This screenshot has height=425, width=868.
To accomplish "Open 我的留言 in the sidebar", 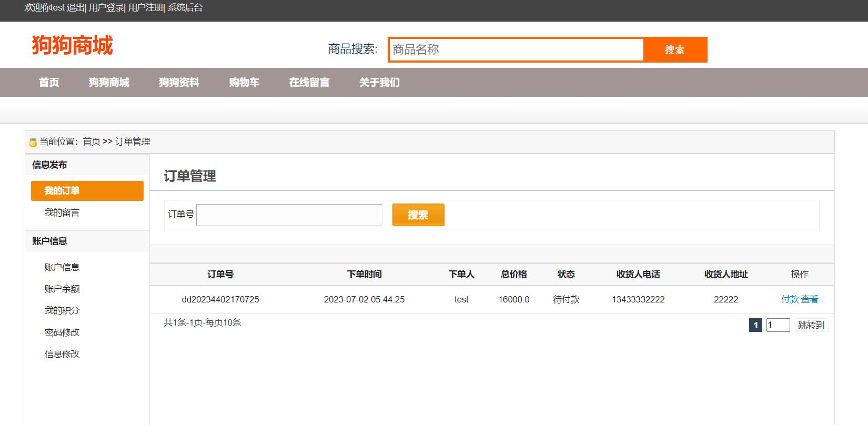I will click(x=62, y=212).
